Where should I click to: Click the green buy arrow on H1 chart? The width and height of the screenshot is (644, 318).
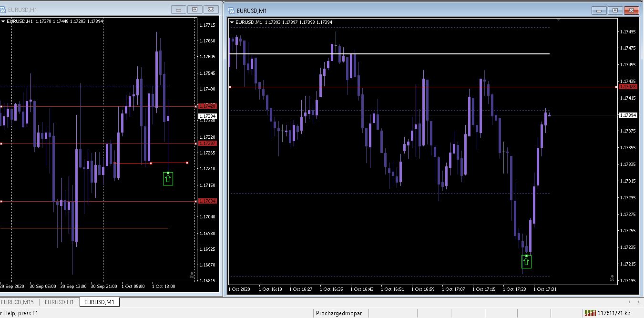[168, 179]
